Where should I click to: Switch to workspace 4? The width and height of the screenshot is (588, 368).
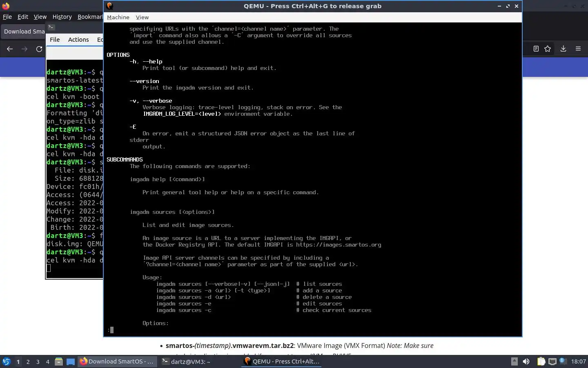[47, 361]
